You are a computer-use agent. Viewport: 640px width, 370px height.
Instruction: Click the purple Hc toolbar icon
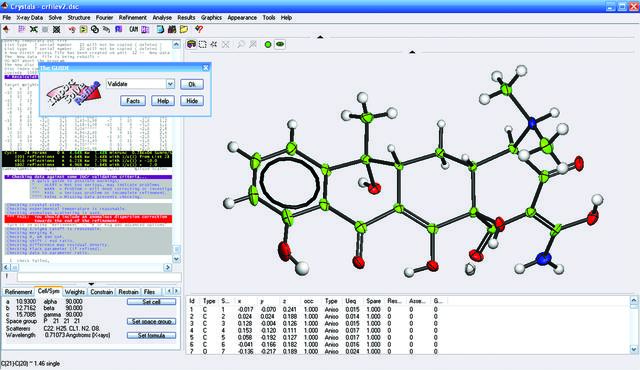(145, 29)
